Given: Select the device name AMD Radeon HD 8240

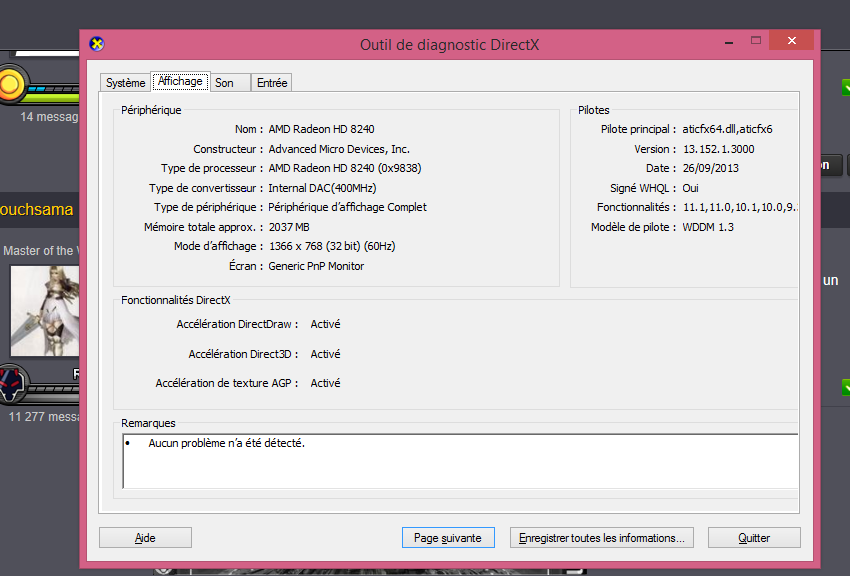Looking at the screenshot, I should pos(321,129).
